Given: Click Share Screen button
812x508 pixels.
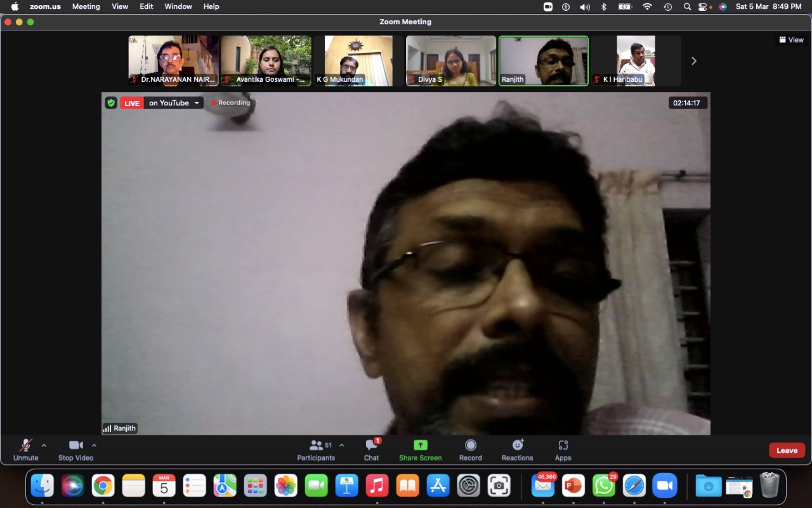Looking at the screenshot, I should coord(420,450).
